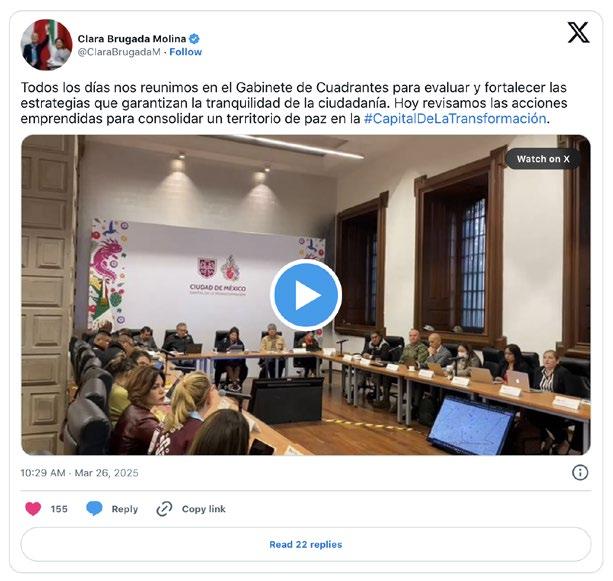Click Read 22 replies button
Viewport: 613px width, 581px height.
(306, 544)
